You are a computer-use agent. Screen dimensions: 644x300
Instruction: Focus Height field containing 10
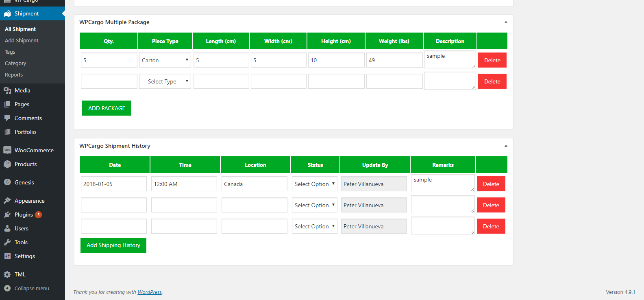[x=336, y=60]
